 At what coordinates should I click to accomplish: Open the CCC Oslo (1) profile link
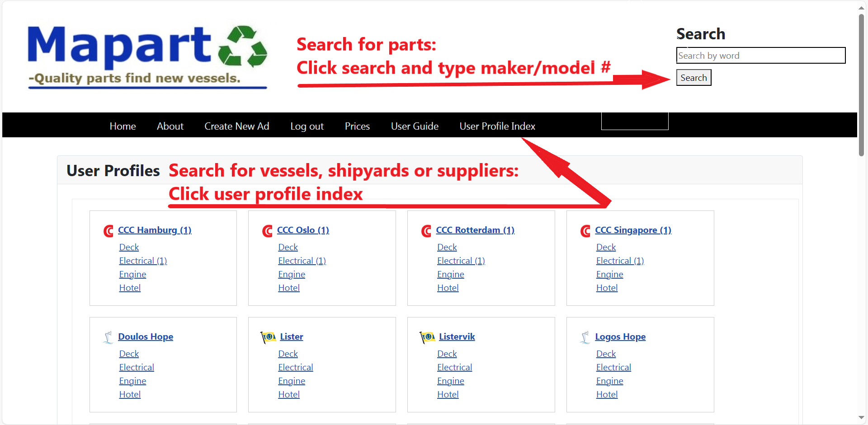[x=303, y=230]
